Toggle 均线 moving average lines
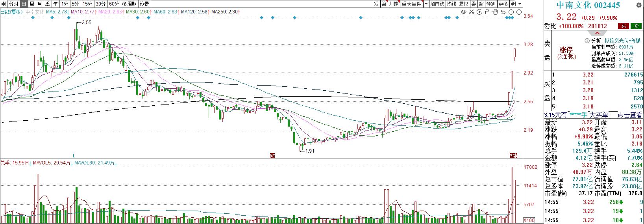Screen dimensions: 644x224 click(x=452, y=4)
